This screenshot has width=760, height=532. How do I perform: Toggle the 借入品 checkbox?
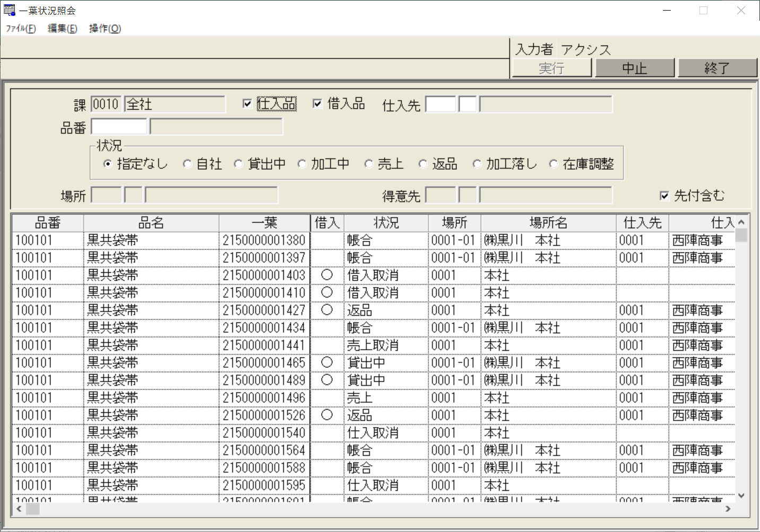pos(317,104)
